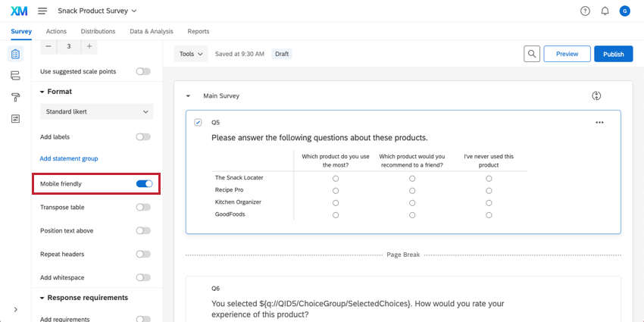Screen dimensions: 644x322
Task: Open the notifications bell
Action: 605,11
